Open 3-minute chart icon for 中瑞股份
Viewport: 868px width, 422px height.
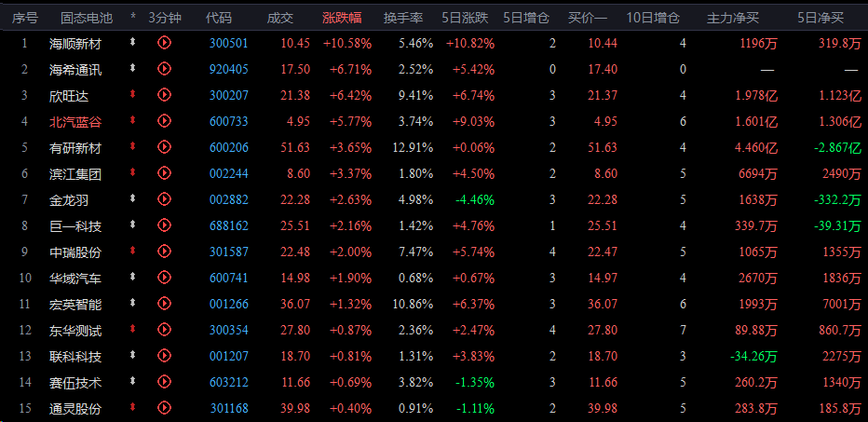pyautogui.click(x=165, y=251)
